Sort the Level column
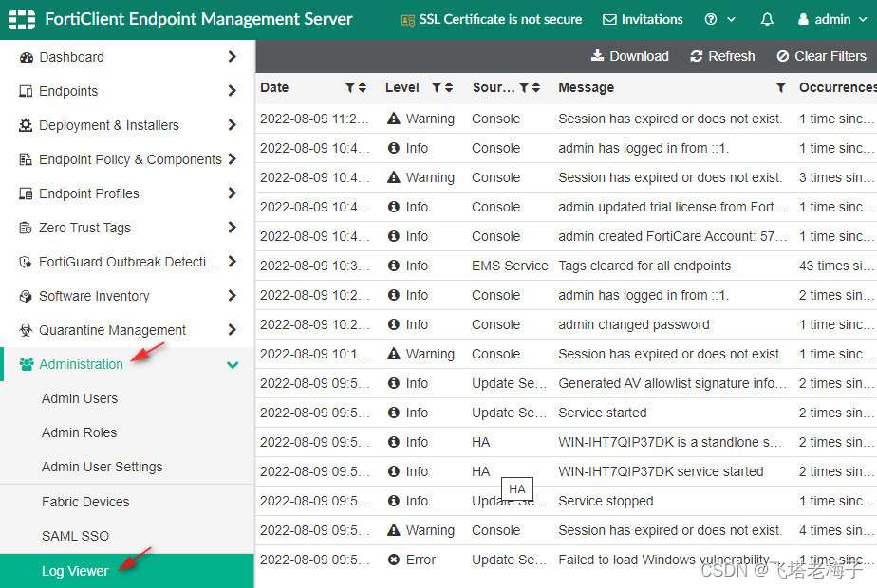The height and width of the screenshot is (588, 877). click(449, 87)
